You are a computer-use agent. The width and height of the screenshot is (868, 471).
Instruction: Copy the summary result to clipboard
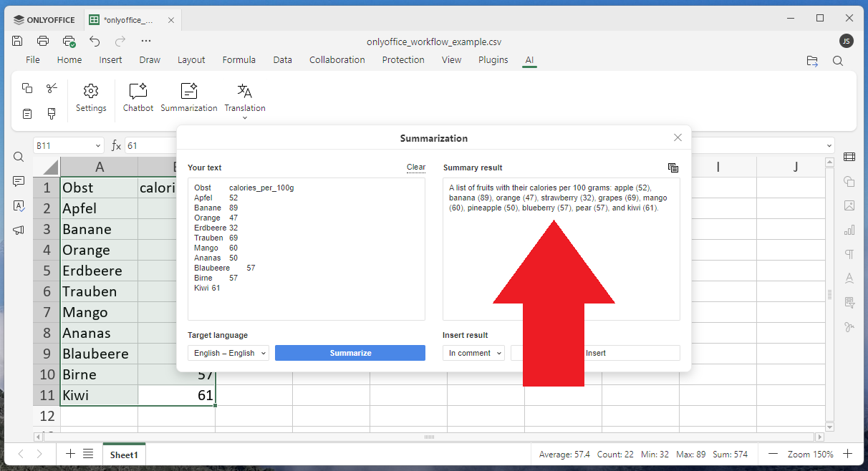(x=672, y=168)
